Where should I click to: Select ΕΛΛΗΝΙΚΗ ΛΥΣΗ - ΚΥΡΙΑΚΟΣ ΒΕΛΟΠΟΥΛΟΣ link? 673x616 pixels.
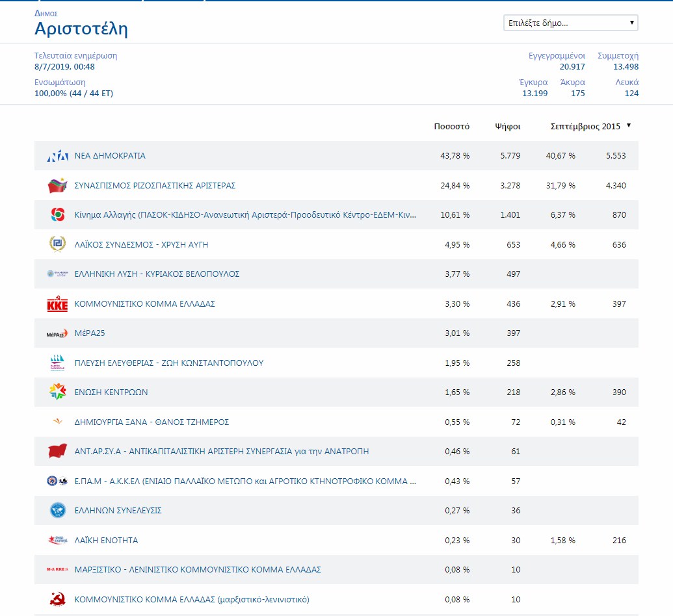point(157,274)
